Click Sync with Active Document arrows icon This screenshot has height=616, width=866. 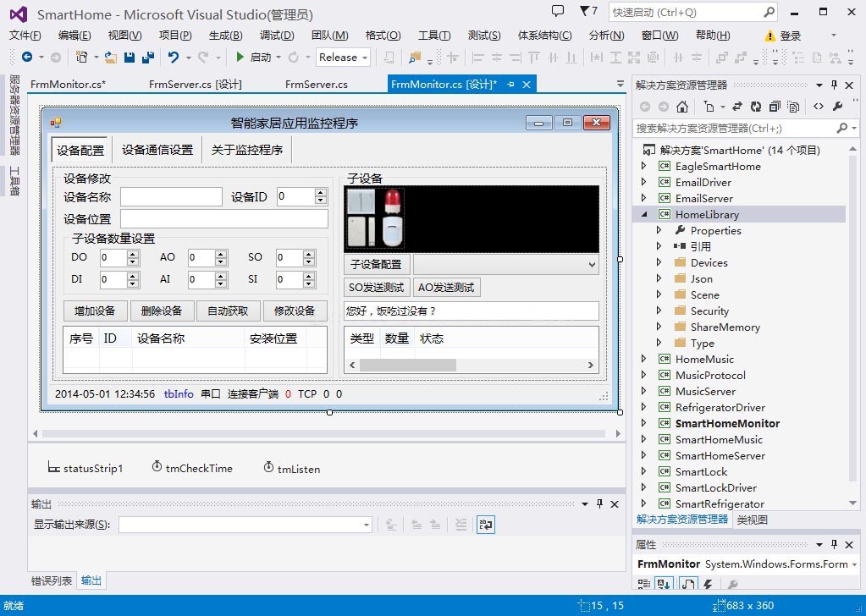click(736, 107)
